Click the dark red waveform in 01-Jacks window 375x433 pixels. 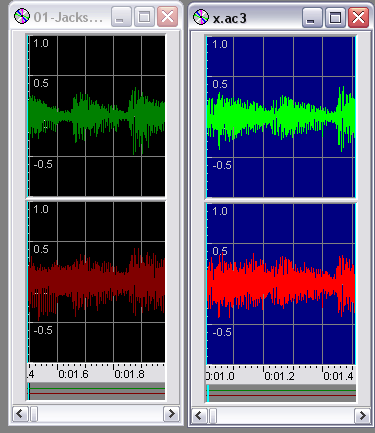(97, 283)
